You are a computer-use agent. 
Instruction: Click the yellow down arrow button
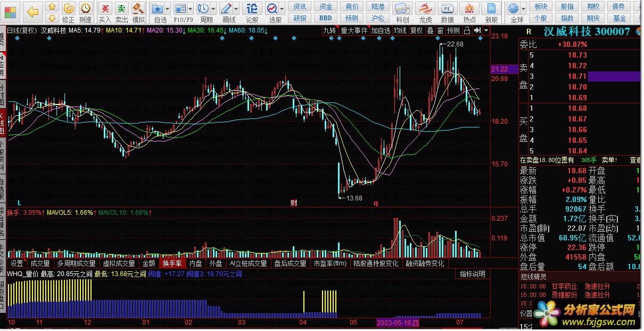pos(52,19)
